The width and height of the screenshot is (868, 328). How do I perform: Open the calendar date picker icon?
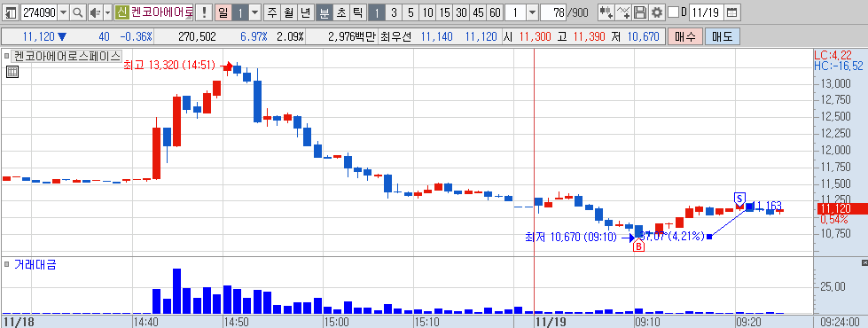coord(731,12)
